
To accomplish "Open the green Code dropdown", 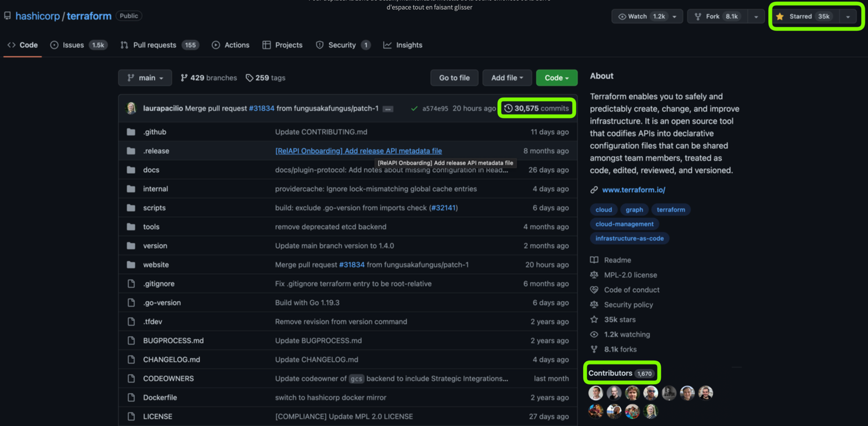I will point(556,78).
